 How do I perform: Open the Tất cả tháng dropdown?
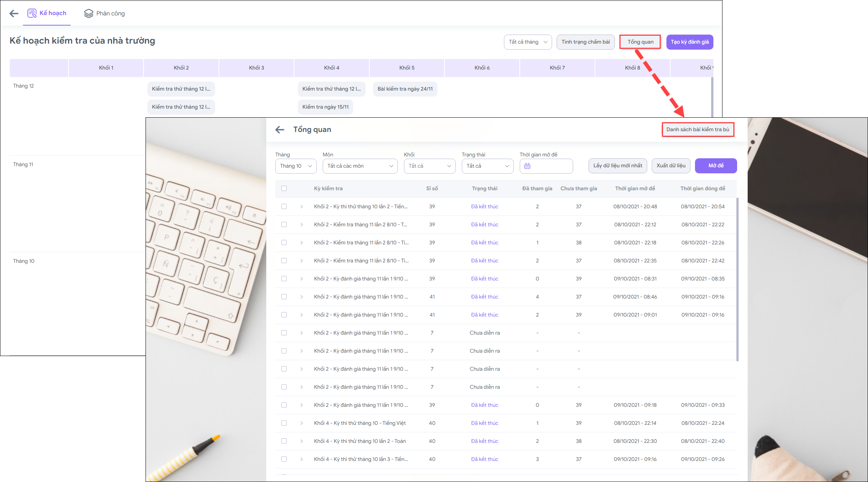point(528,42)
